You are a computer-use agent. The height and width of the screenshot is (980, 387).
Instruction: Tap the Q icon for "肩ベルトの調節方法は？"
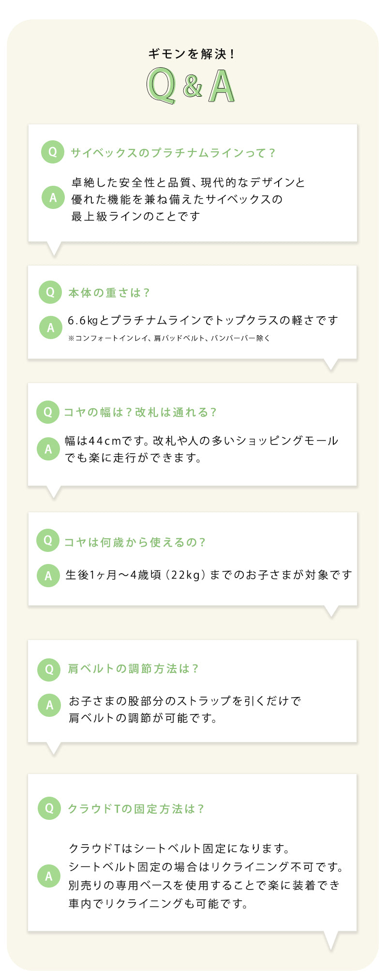pyautogui.click(x=49, y=669)
